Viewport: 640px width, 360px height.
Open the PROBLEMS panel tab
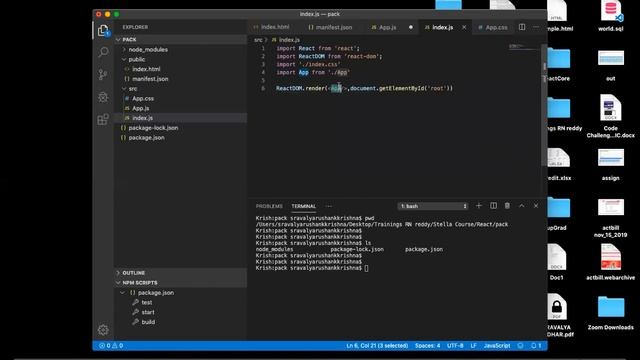(x=269, y=206)
